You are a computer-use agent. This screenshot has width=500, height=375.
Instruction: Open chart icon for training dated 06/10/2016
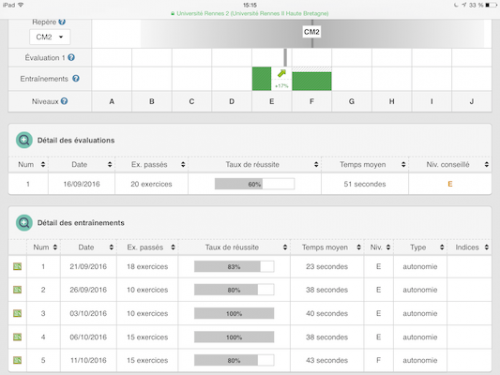pyautogui.click(x=17, y=337)
